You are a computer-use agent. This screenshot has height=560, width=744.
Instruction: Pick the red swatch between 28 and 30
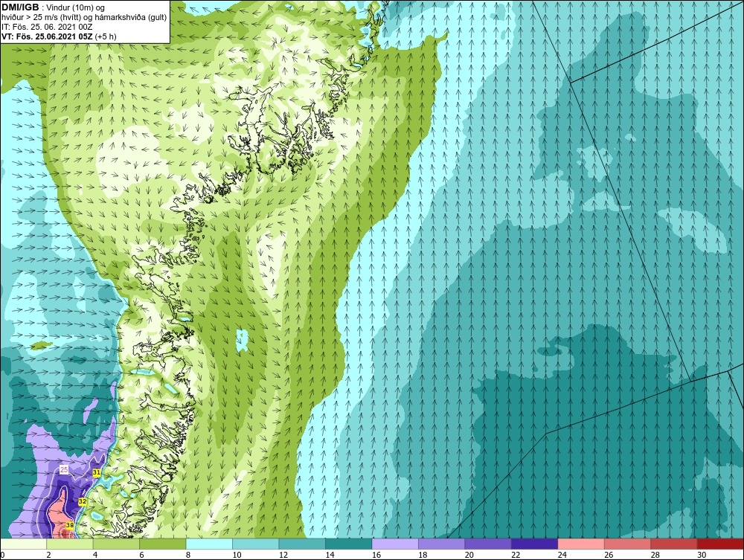pyautogui.click(x=674, y=544)
